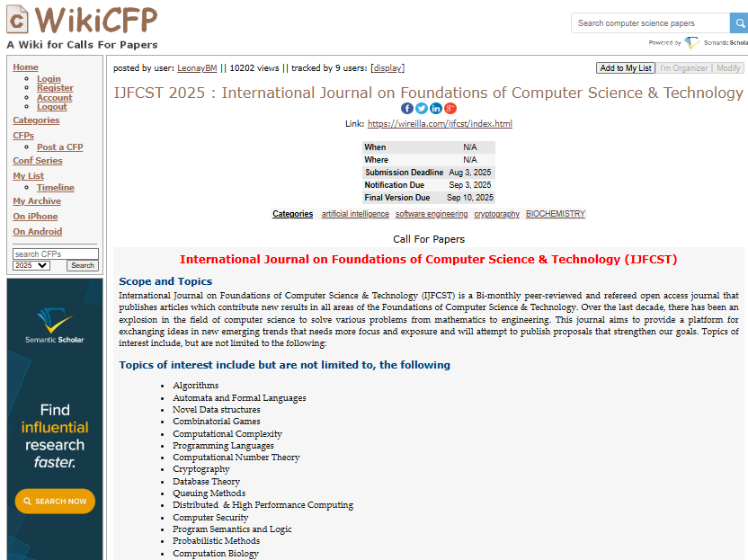Screen dimensions: 748x560
Task: Click Search computer science papers field
Action: pos(650,22)
